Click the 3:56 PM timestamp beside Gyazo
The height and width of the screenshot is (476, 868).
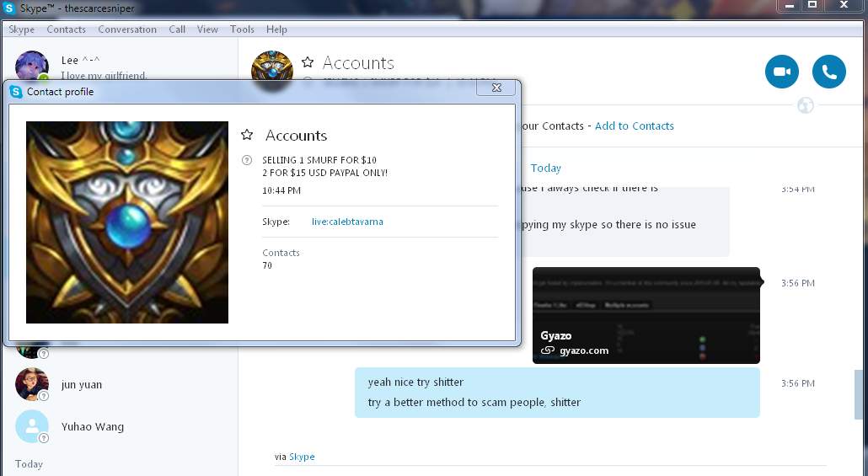798,283
